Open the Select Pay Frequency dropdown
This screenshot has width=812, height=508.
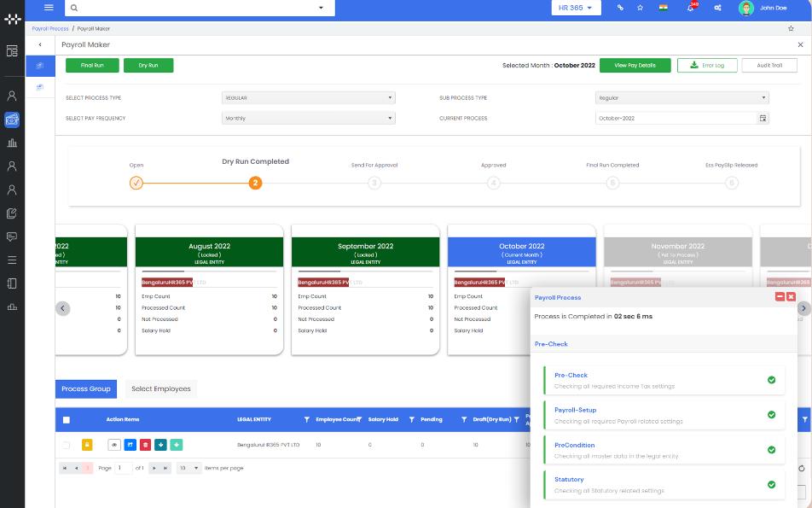308,119
